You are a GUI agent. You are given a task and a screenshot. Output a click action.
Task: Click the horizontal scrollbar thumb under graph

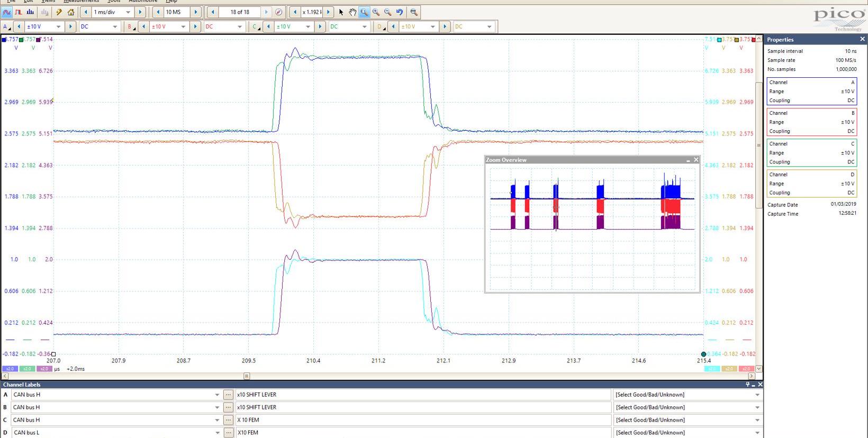pos(247,376)
